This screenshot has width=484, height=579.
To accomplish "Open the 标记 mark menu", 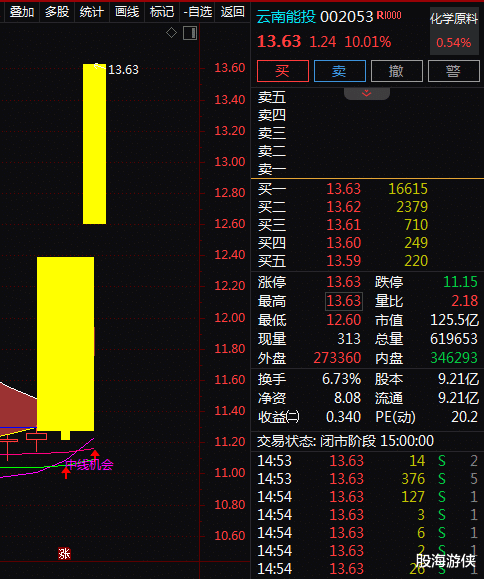I will coord(162,12).
